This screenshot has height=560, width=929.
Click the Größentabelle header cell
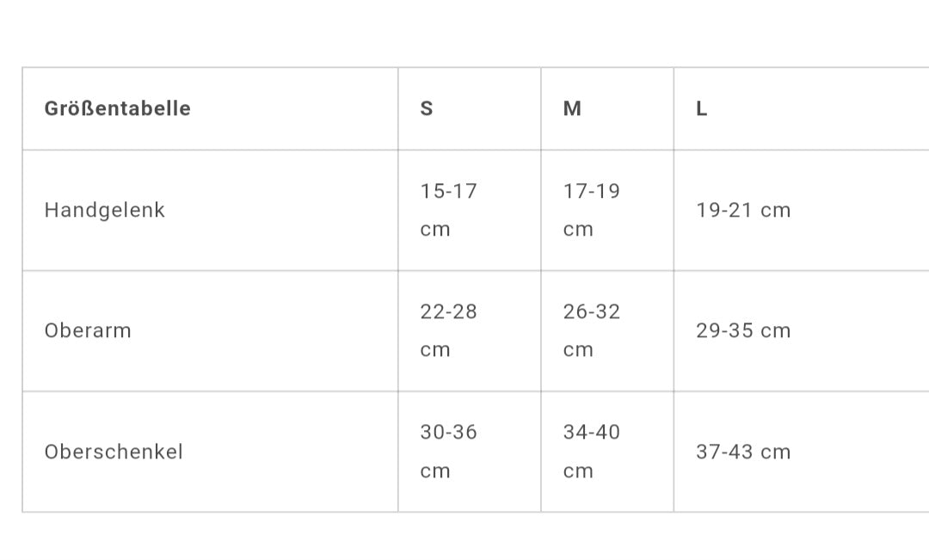[x=117, y=108]
